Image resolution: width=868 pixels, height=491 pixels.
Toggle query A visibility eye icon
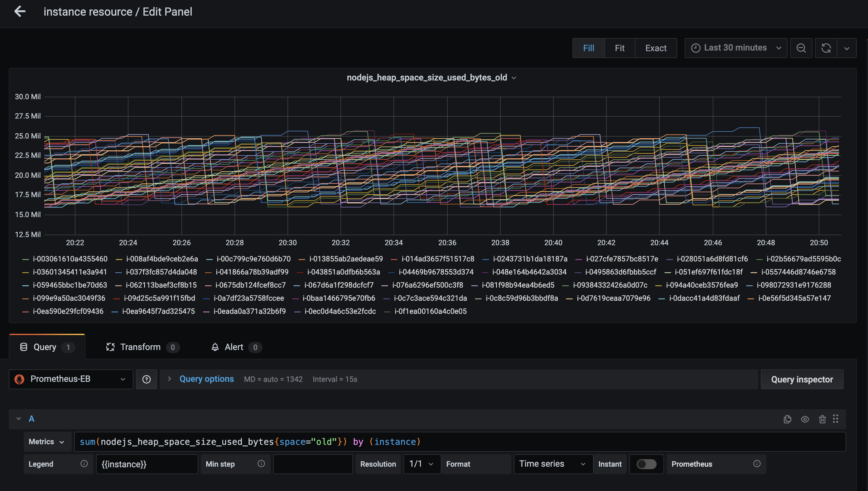tap(805, 419)
